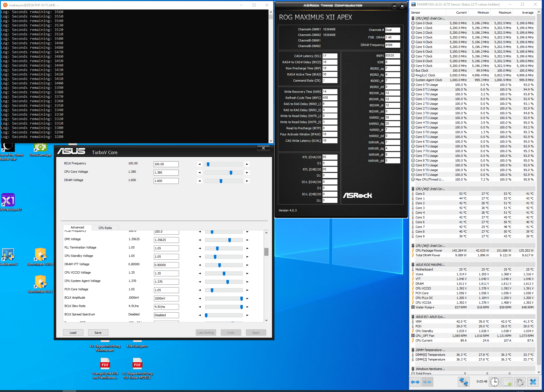Switch to CPU Ratio tab in TurboV Core
The height and width of the screenshot is (392, 544).
(x=105, y=228)
